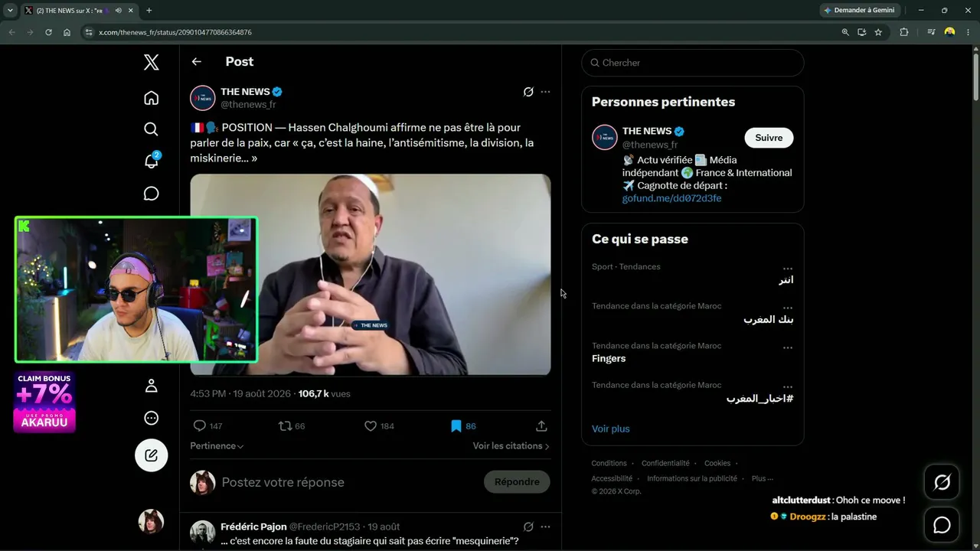The height and width of the screenshot is (551, 980).
Task: Open more options for the Fingers trend
Action: click(788, 347)
